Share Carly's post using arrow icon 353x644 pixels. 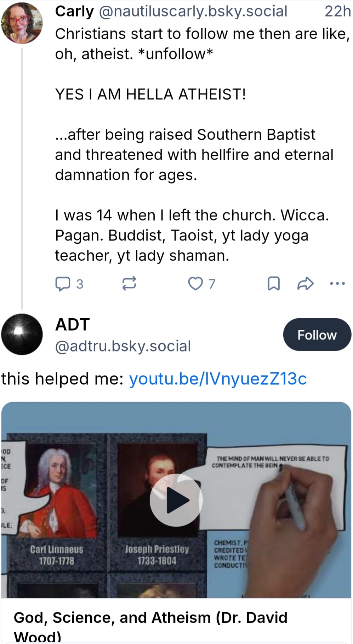click(305, 284)
